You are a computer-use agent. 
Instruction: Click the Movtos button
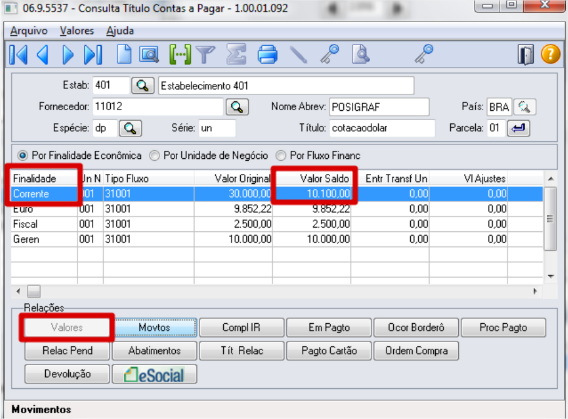point(154,328)
